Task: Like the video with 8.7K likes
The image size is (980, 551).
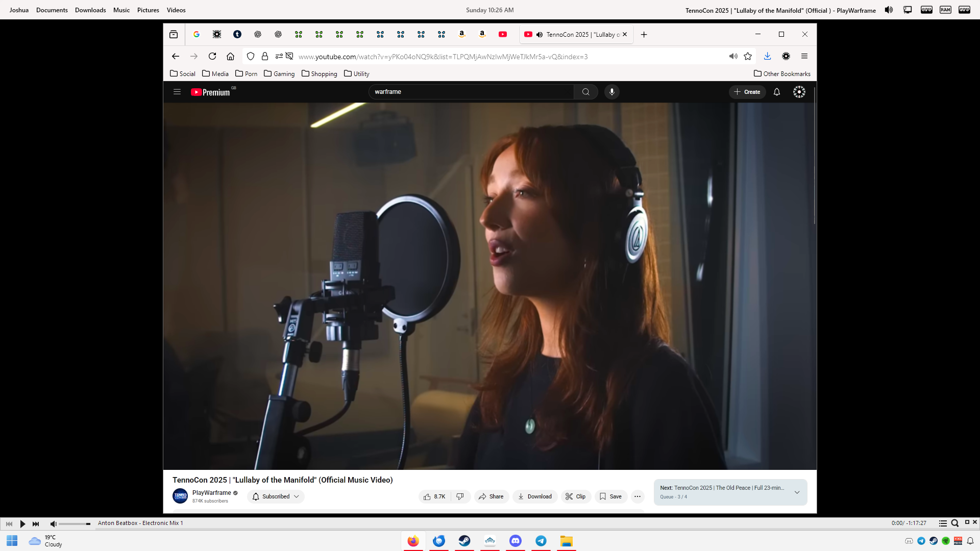Action: 434,496
